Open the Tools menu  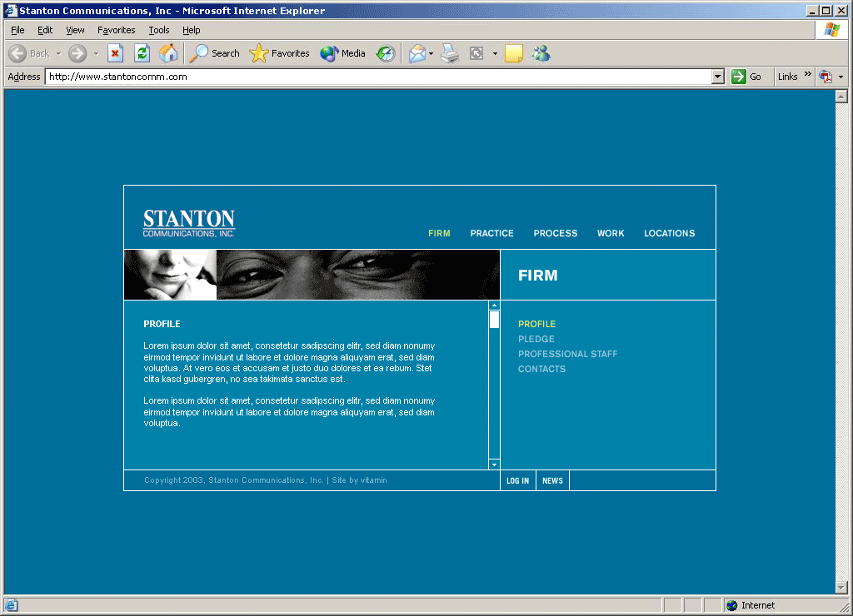(158, 30)
